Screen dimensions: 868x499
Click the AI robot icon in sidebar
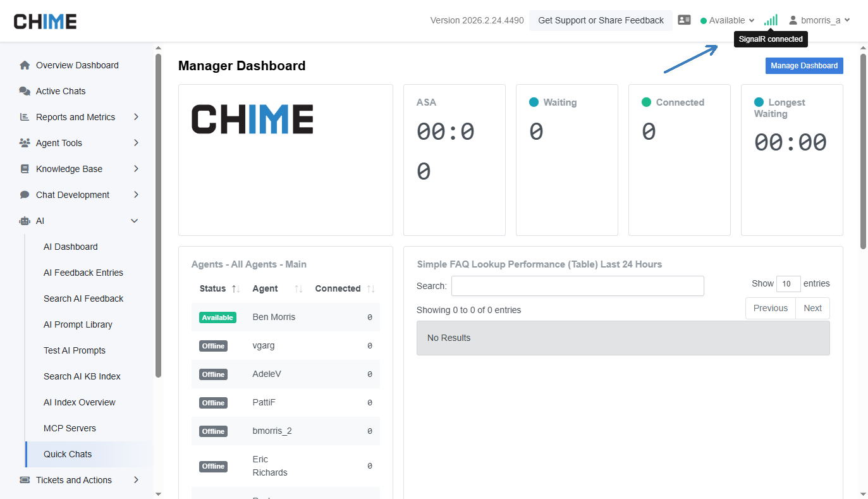(x=25, y=221)
